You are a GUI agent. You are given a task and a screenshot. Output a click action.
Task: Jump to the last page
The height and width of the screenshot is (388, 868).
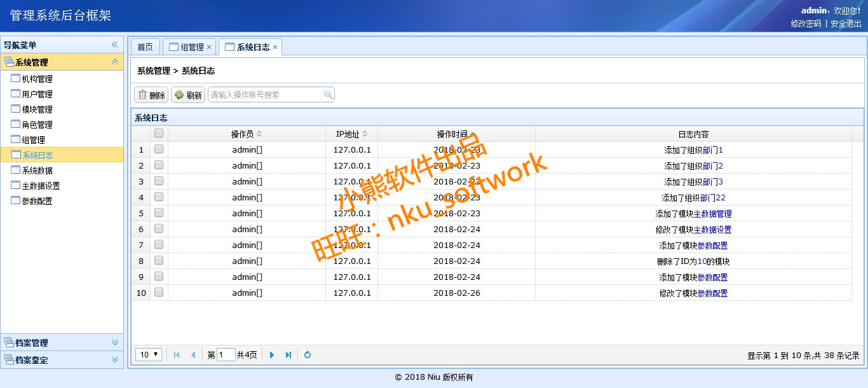[288, 355]
